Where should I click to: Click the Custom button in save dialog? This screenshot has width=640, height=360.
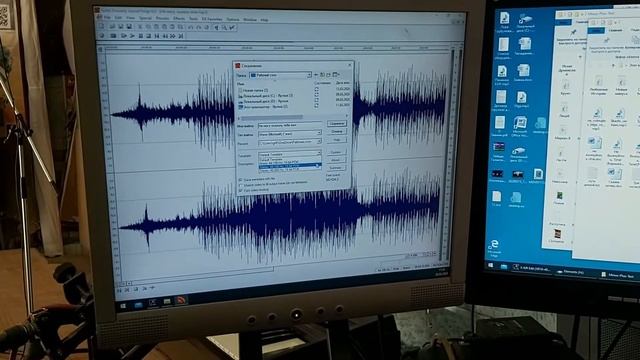[337, 152]
